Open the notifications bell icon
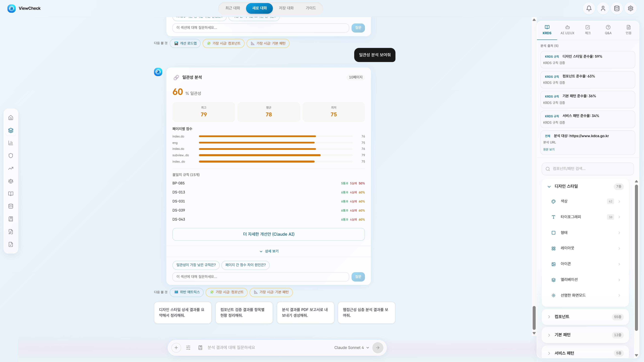The height and width of the screenshot is (362, 644). [589, 8]
